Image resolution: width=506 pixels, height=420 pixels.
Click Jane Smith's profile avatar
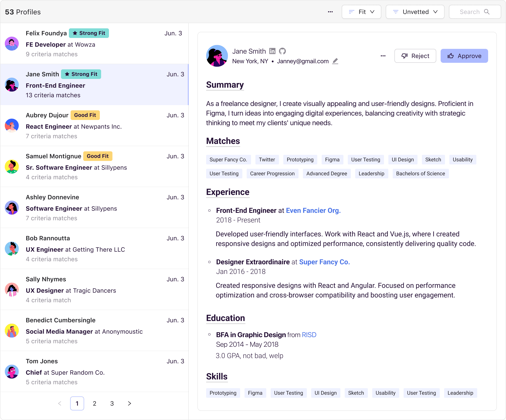pos(217,56)
